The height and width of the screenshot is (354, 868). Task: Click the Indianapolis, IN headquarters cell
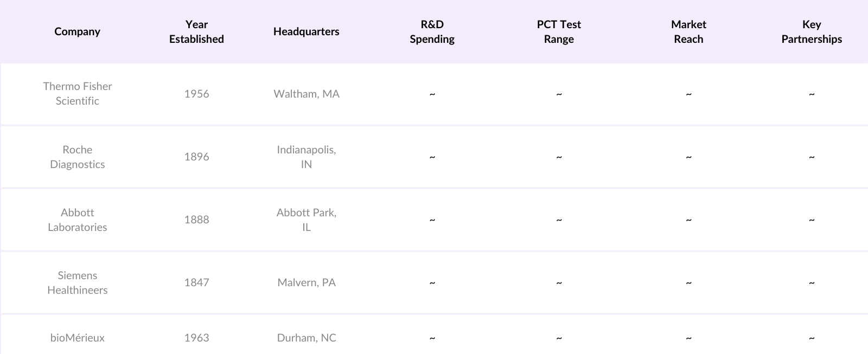point(306,157)
